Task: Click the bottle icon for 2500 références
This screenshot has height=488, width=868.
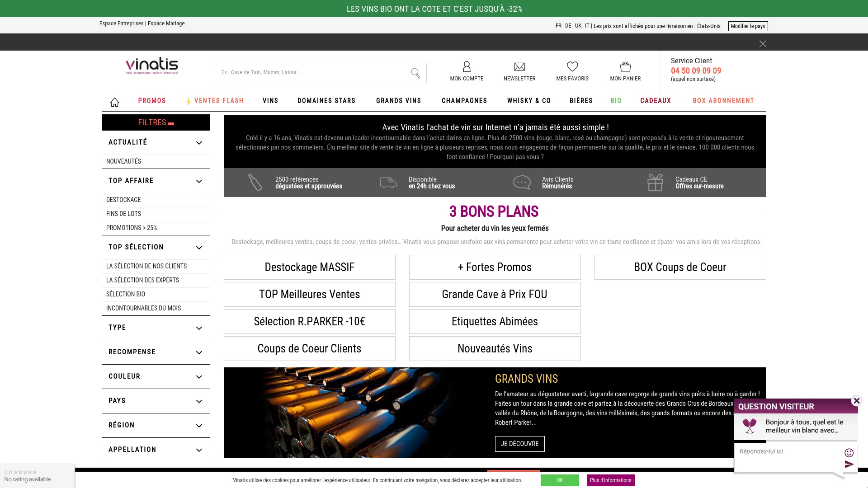Action: point(255,183)
